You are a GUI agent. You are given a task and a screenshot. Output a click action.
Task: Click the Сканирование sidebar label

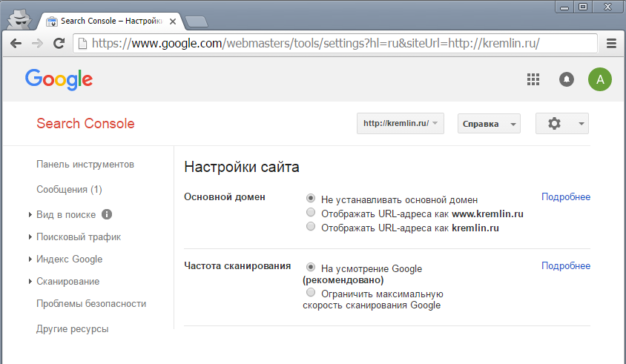point(68,282)
